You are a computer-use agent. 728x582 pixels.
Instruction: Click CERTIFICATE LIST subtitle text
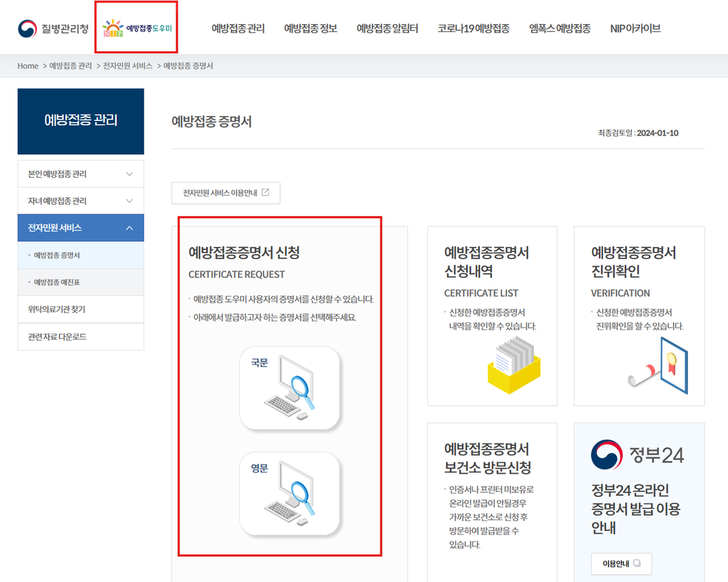pos(481,293)
